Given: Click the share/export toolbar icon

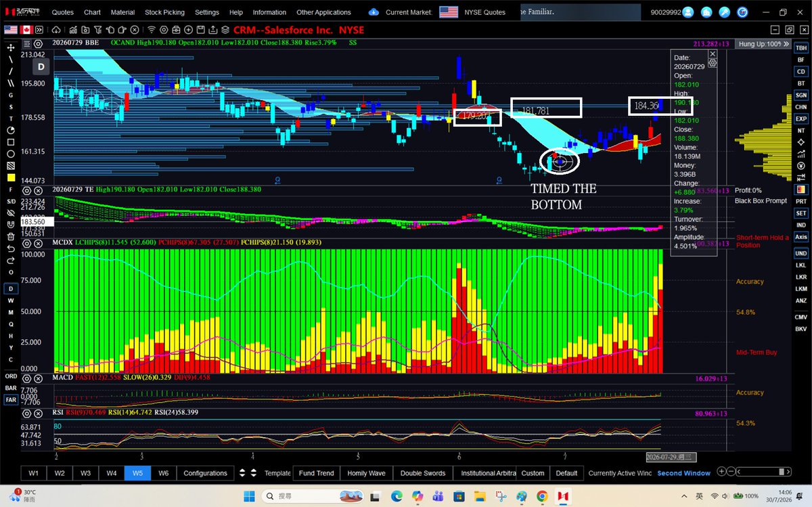Looking at the screenshot, I should pos(212,30).
